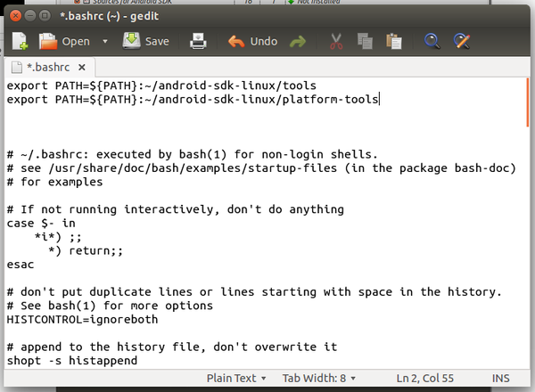The width and height of the screenshot is (535, 392).
Task: Click the first export PATH line ending in tools
Action: (161, 86)
